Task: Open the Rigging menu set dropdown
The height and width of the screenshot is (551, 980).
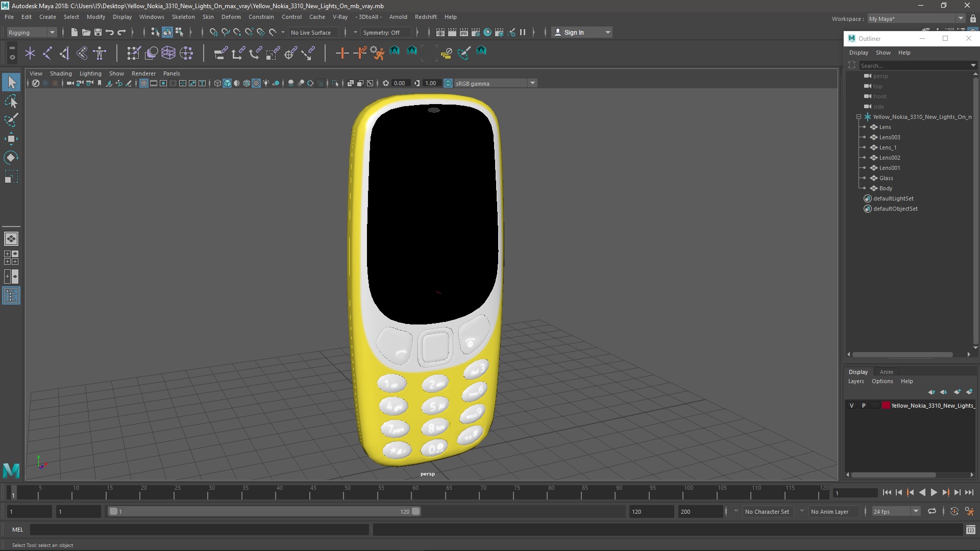Action: 31,32
